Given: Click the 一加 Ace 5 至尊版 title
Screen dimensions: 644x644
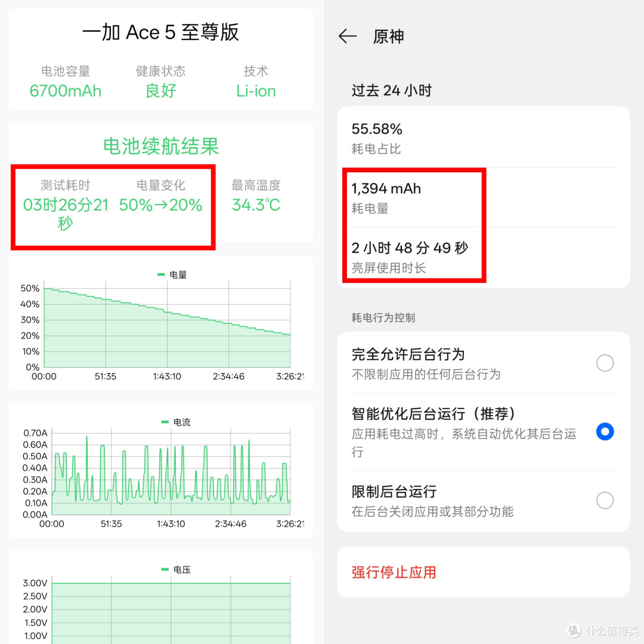Looking at the screenshot, I should (x=160, y=32).
